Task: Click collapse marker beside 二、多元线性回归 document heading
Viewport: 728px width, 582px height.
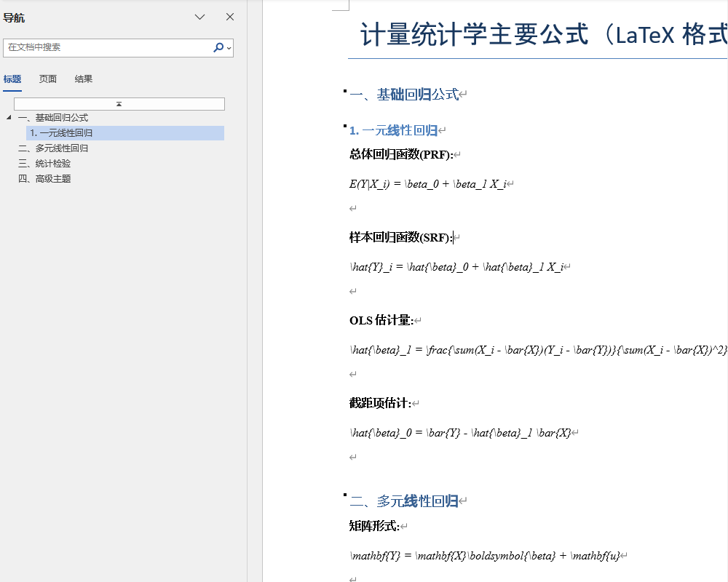Action: click(345, 495)
